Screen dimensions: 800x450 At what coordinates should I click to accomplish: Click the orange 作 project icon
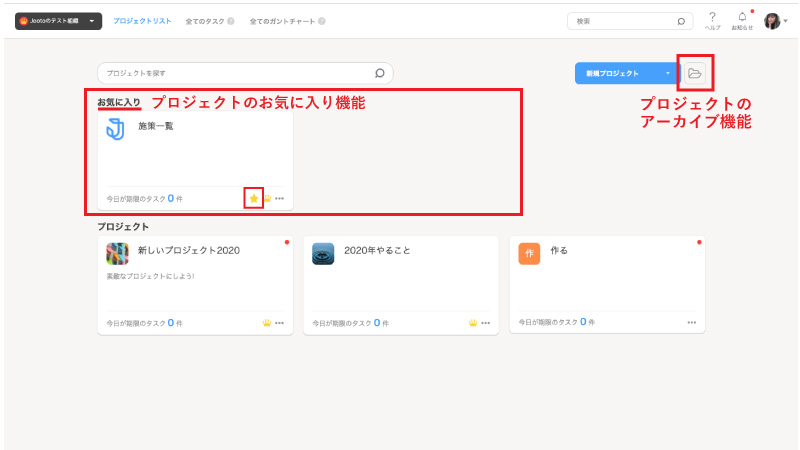click(528, 253)
